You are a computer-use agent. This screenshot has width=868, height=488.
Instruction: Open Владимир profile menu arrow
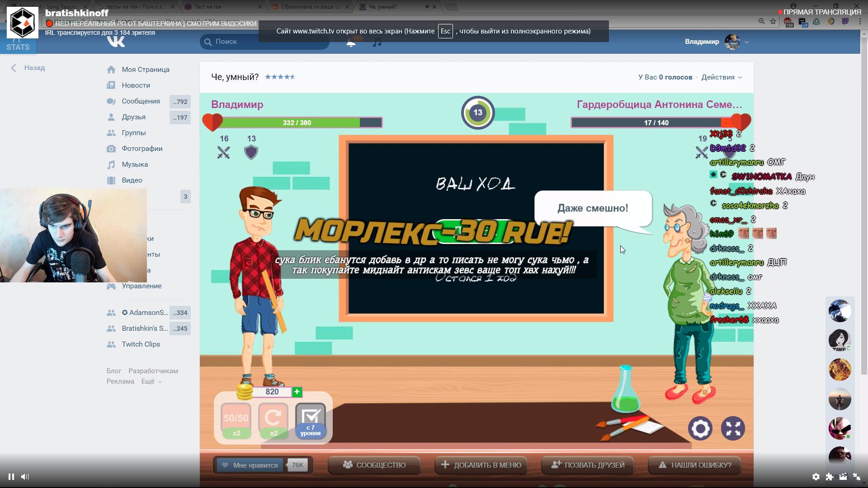[x=747, y=42]
